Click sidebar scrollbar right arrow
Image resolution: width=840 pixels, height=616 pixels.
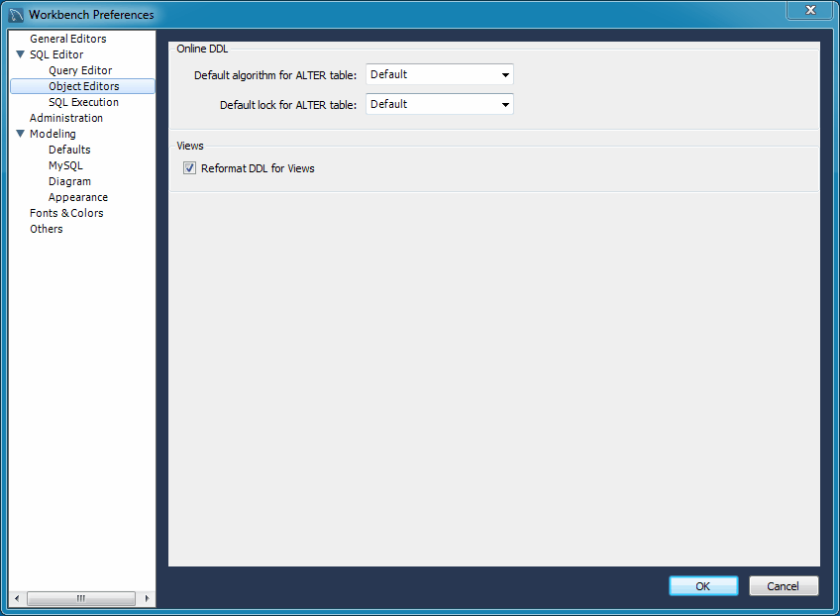pyautogui.click(x=147, y=598)
